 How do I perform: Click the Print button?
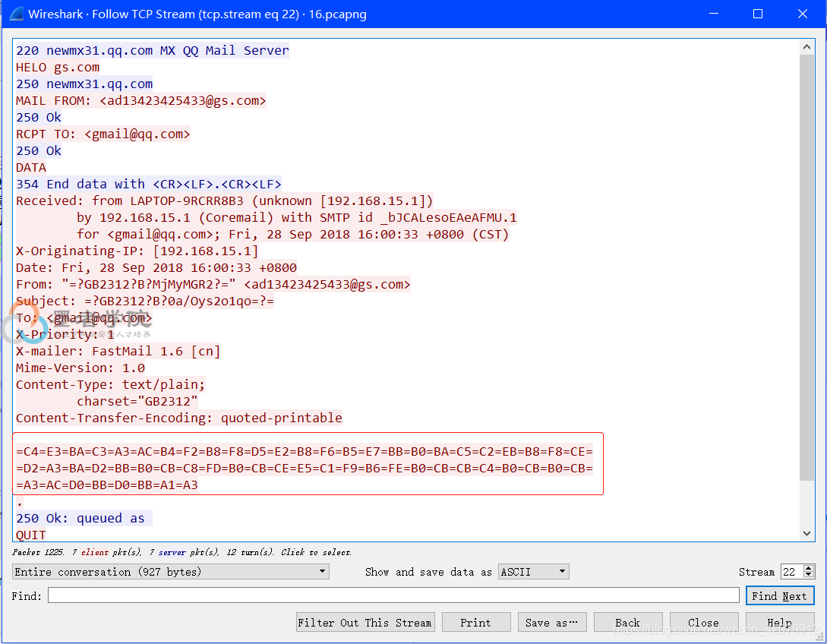475,623
